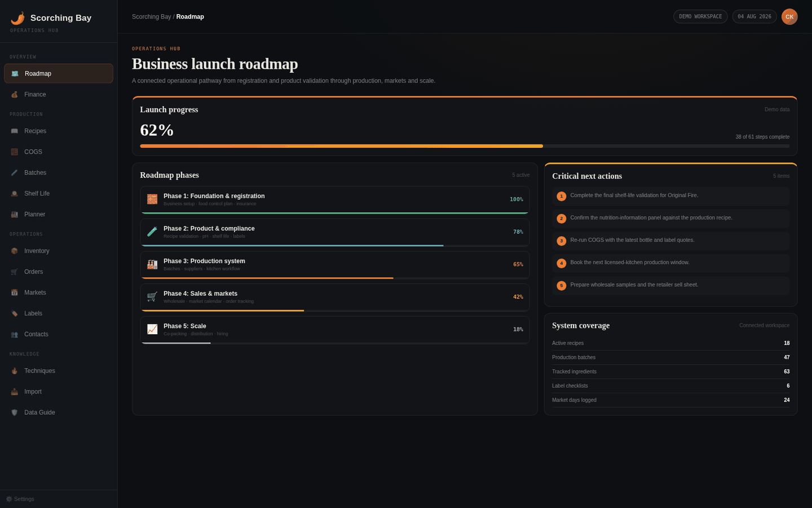
Task: Expand Phase 4: Sales & markets row
Action: [x=335, y=297]
